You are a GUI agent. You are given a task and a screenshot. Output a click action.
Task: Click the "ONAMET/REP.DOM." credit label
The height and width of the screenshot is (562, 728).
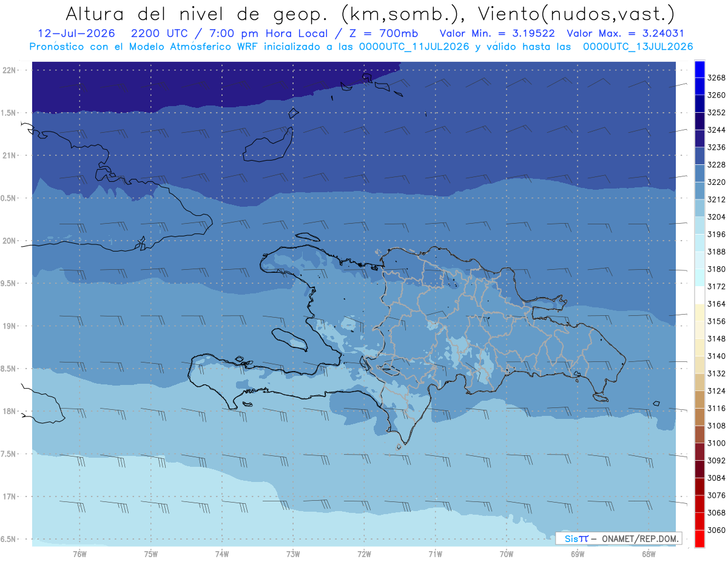click(639, 538)
